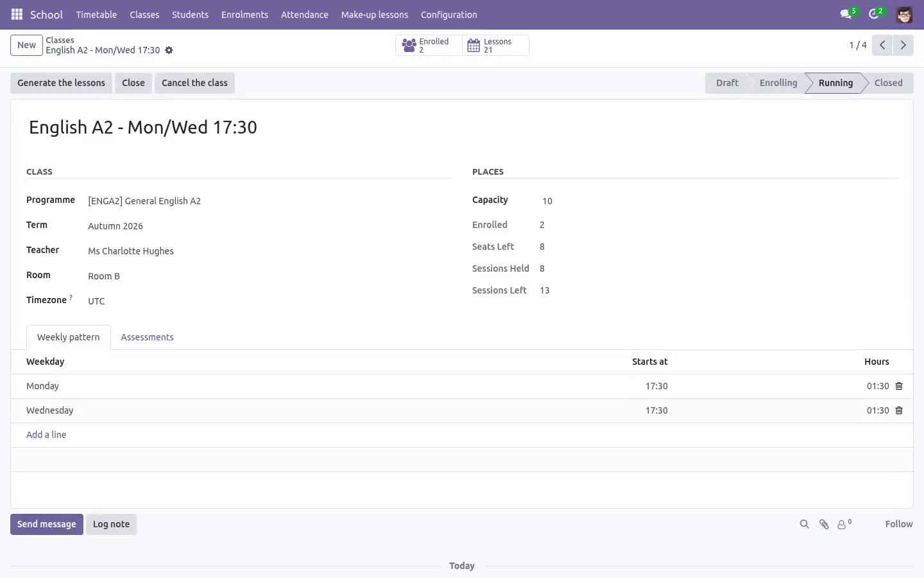Open the Programme dropdown field

coord(269,201)
